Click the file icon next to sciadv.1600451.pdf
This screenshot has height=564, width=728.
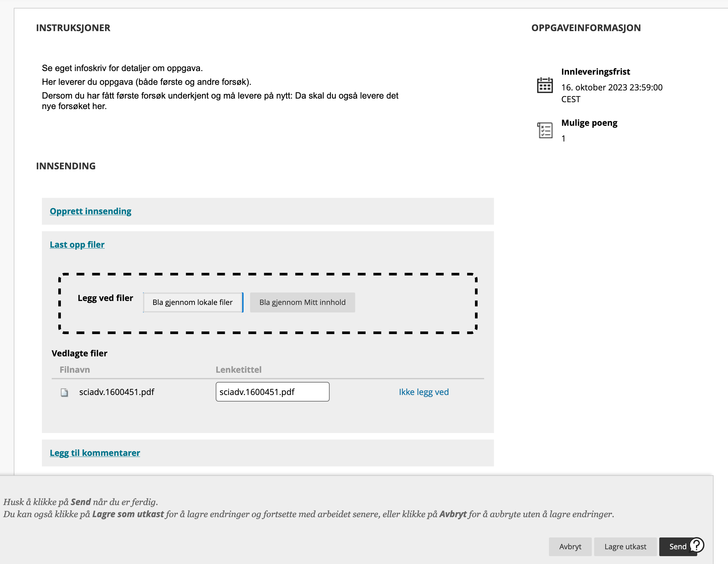point(64,392)
